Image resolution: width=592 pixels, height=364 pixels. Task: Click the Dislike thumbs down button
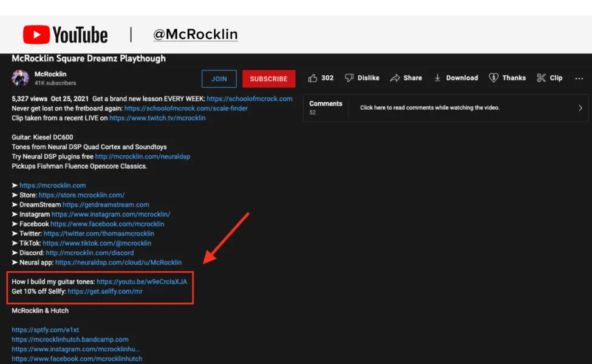point(362,78)
